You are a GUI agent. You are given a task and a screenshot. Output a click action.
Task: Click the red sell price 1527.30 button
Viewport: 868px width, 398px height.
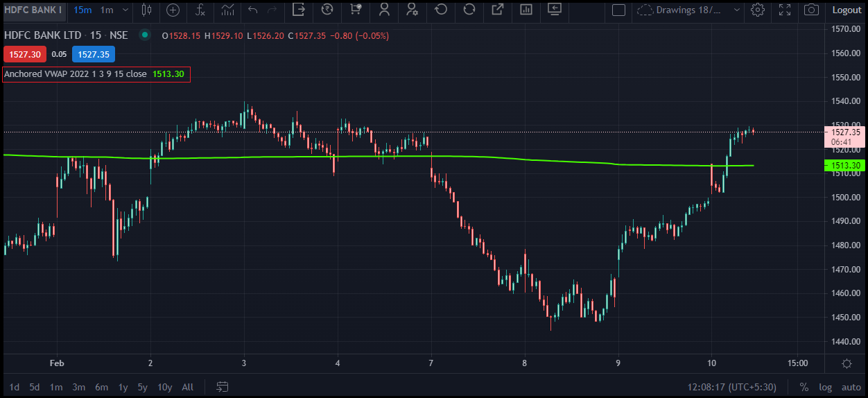point(24,54)
